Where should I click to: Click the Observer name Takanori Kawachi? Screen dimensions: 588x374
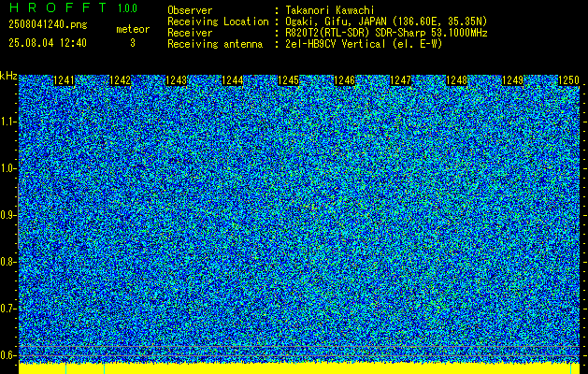pos(330,10)
